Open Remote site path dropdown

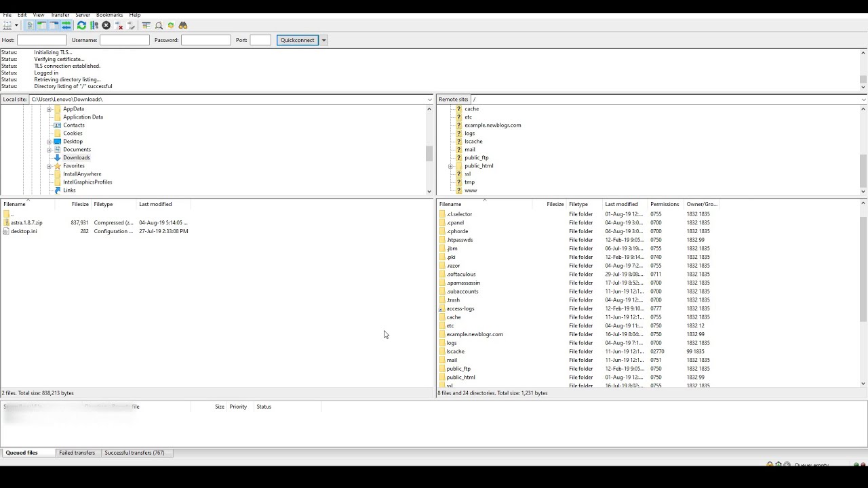point(863,100)
